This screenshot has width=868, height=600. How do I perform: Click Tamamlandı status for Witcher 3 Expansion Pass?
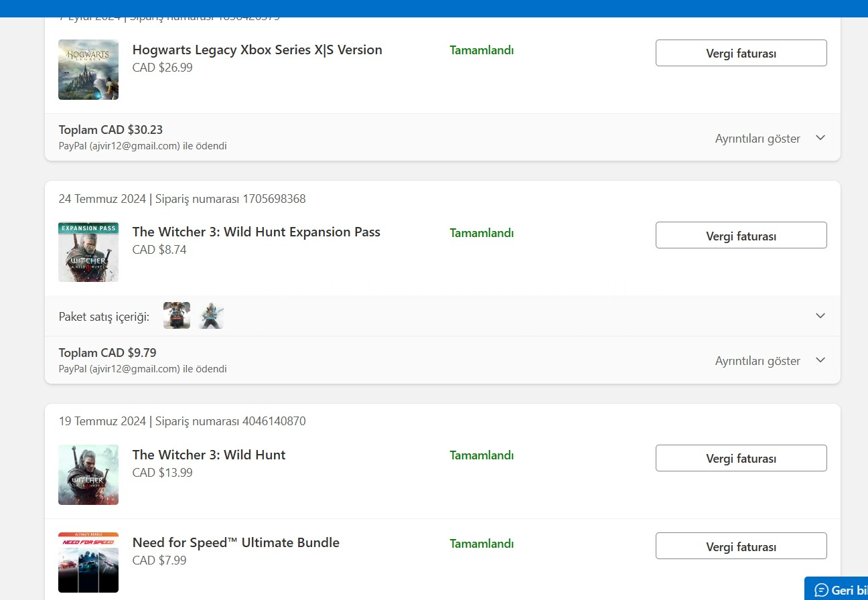pyautogui.click(x=482, y=233)
